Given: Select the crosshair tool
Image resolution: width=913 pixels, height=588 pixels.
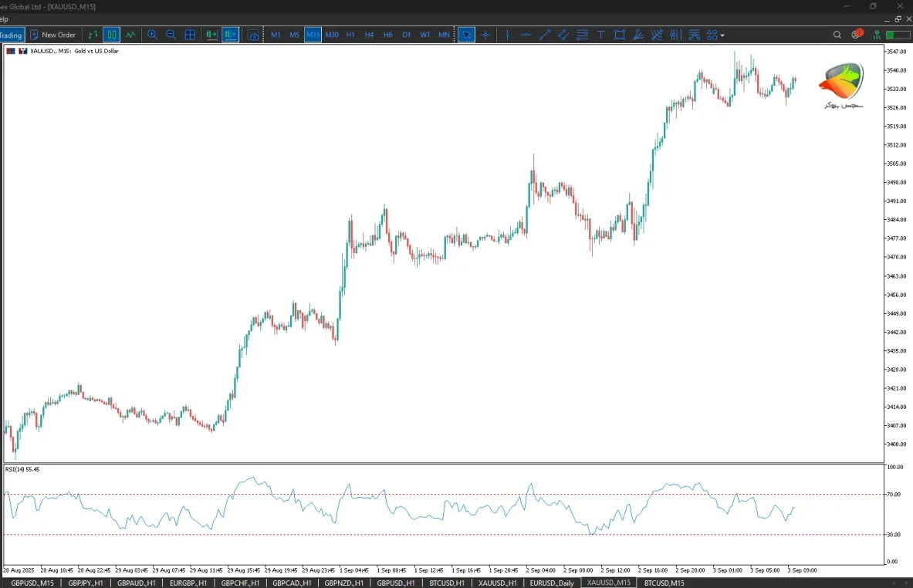Looking at the screenshot, I should 485,35.
